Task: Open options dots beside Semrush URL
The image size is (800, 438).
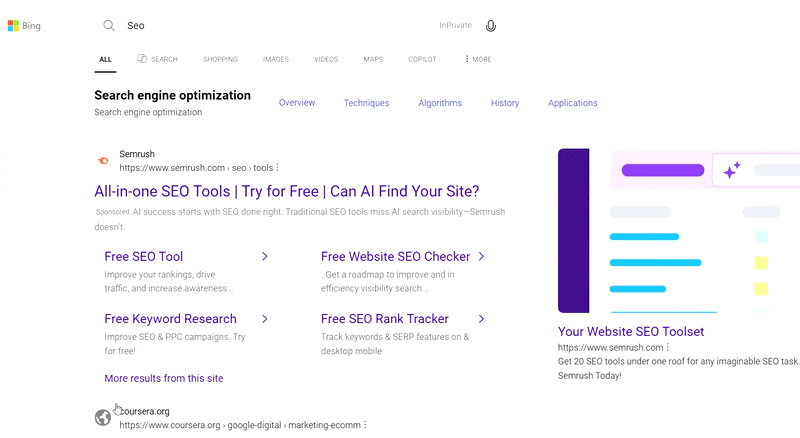Action: (278, 167)
